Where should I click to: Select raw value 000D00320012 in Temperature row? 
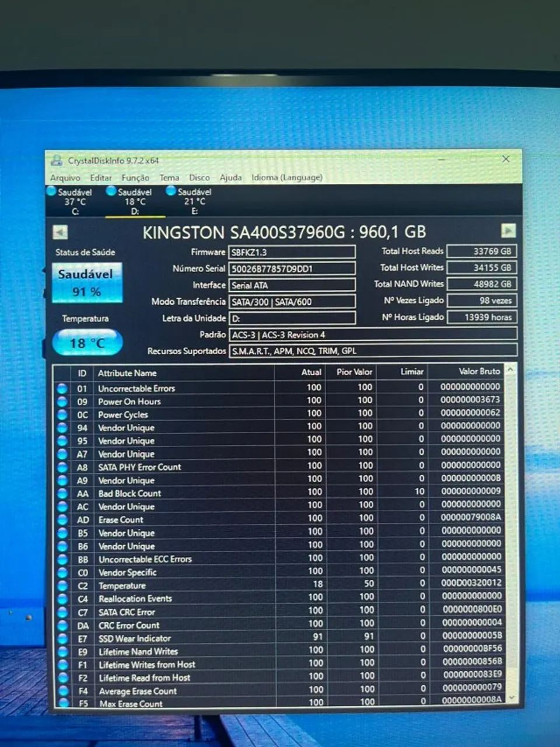point(471,582)
